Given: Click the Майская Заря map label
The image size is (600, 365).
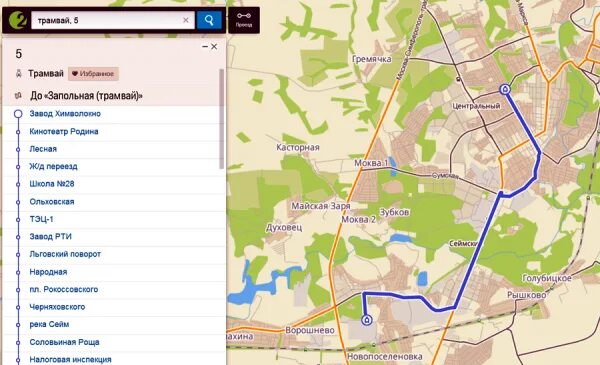Looking at the screenshot, I should coord(321,206).
